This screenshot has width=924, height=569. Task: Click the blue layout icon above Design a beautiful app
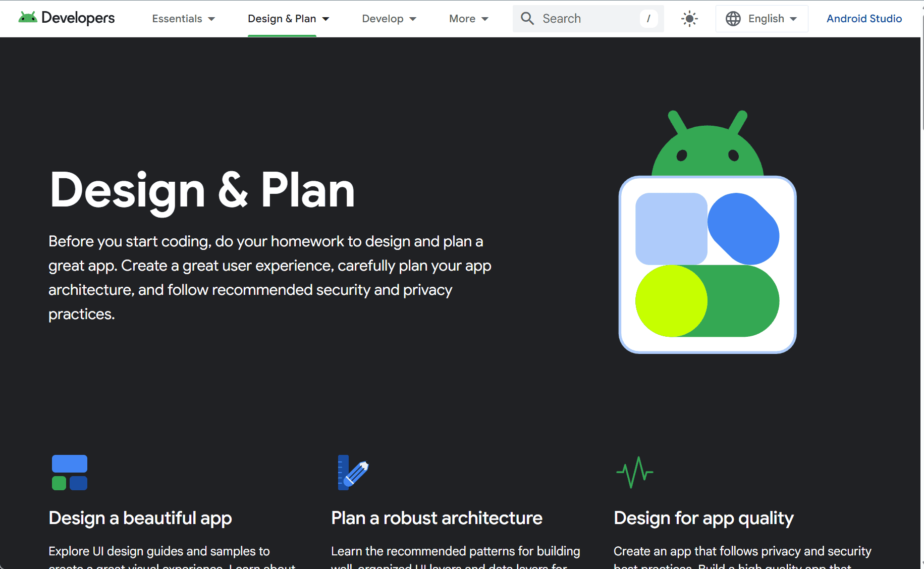pos(69,473)
